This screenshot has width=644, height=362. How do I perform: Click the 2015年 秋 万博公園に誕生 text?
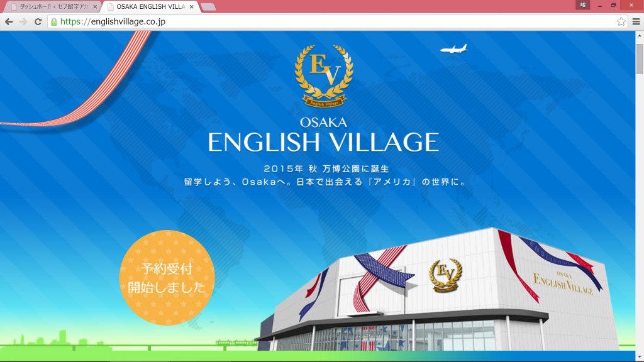pyautogui.click(x=326, y=168)
